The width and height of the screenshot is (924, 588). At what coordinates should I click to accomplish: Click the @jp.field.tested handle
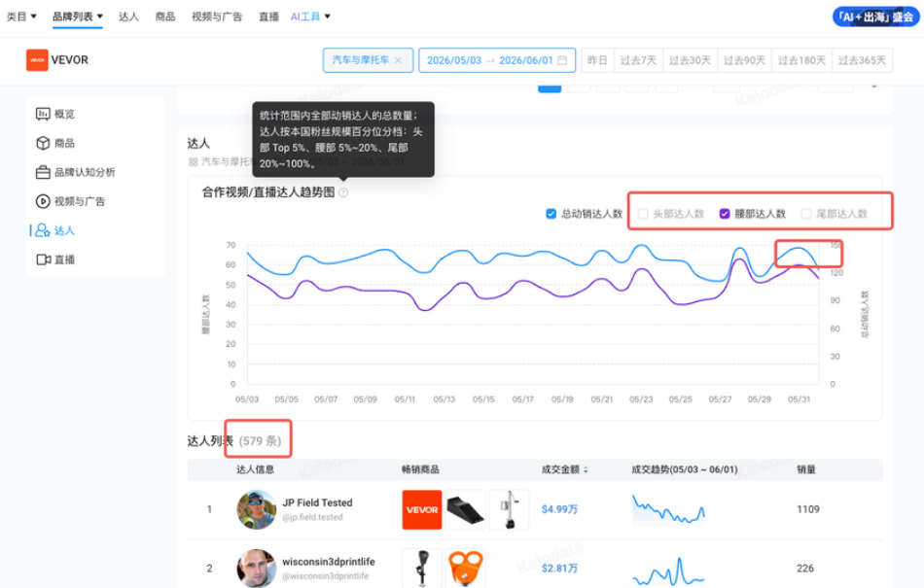click(312, 517)
